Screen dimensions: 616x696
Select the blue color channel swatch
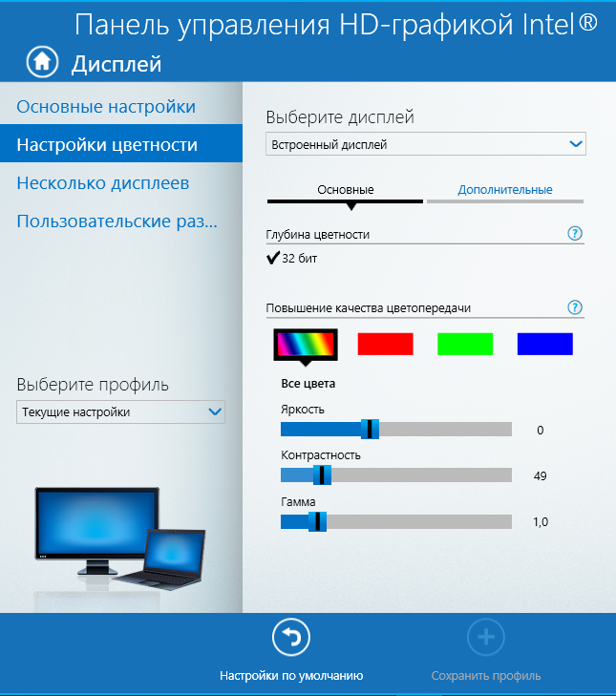[x=544, y=344]
